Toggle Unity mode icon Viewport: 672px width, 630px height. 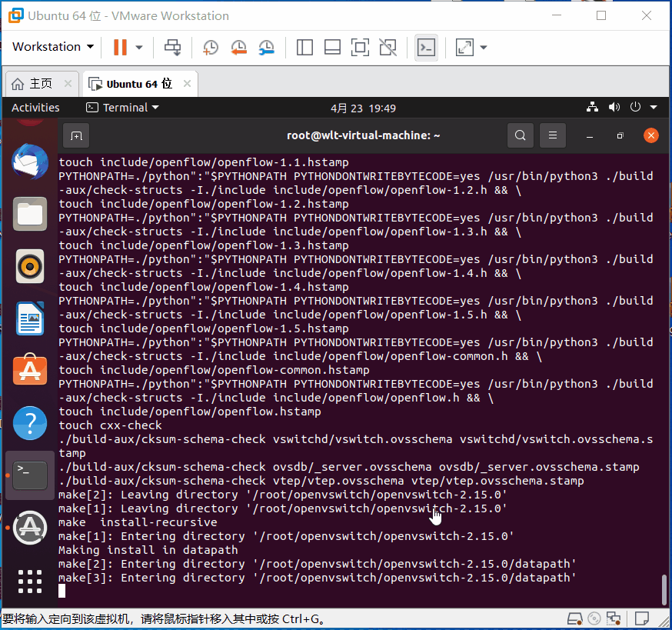pyautogui.click(x=388, y=47)
